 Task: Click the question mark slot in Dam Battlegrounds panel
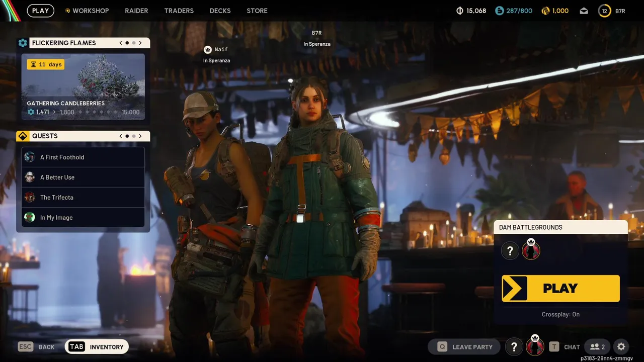point(510,250)
